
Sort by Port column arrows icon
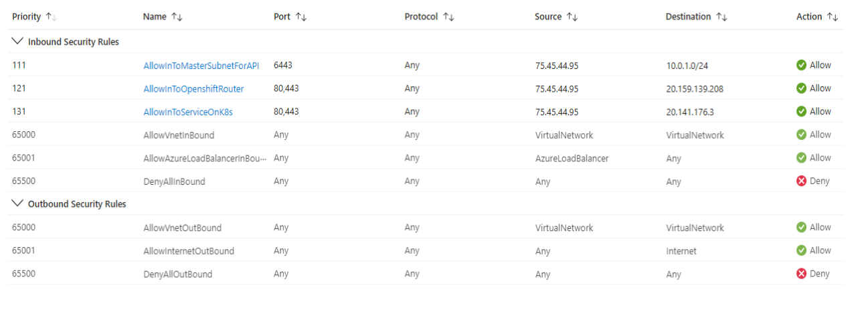[x=300, y=17]
